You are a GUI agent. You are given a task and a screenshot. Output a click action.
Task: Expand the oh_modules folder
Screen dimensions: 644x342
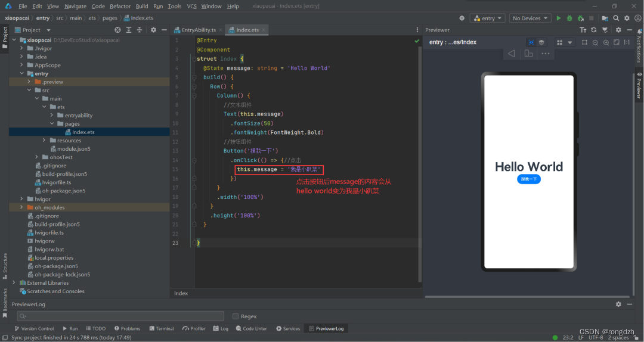pos(21,207)
